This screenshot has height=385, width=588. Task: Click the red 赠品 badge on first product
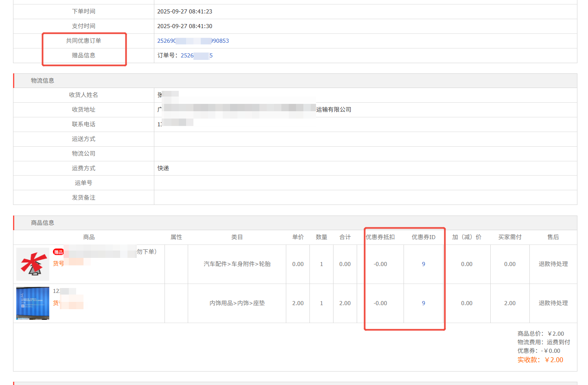[58, 252]
